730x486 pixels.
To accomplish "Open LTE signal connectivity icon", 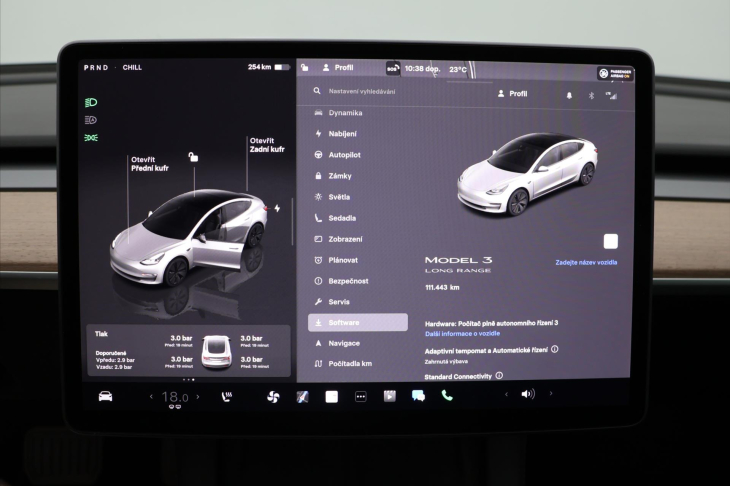I will (x=611, y=95).
